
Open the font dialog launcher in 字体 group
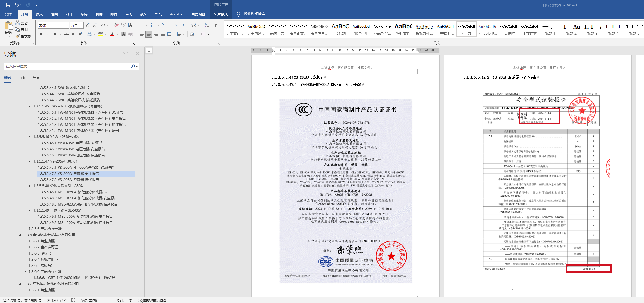point(134,44)
